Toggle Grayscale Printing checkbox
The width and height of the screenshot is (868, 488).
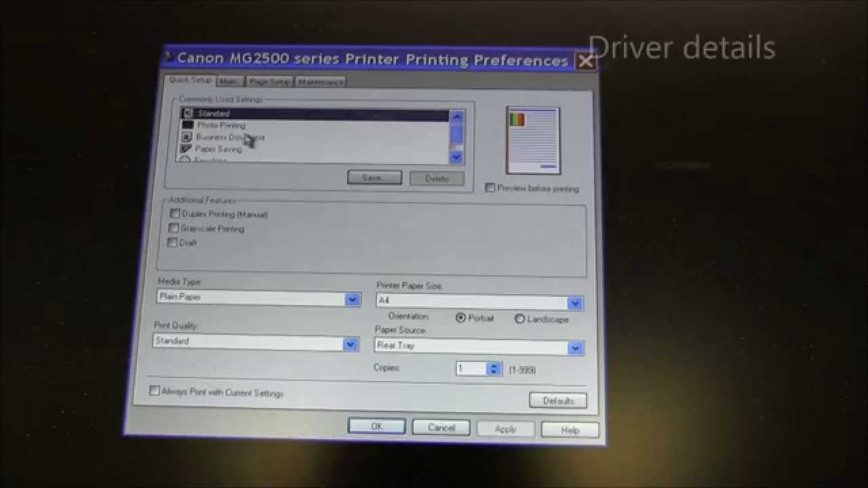pos(174,228)
